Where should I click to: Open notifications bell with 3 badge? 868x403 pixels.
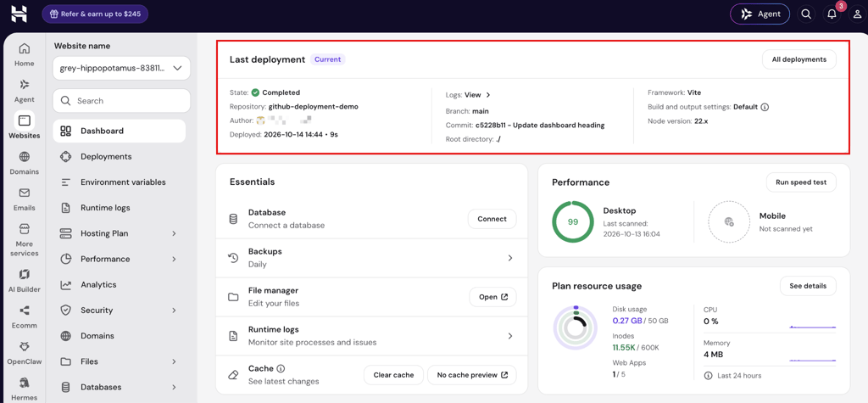(832, 14)
